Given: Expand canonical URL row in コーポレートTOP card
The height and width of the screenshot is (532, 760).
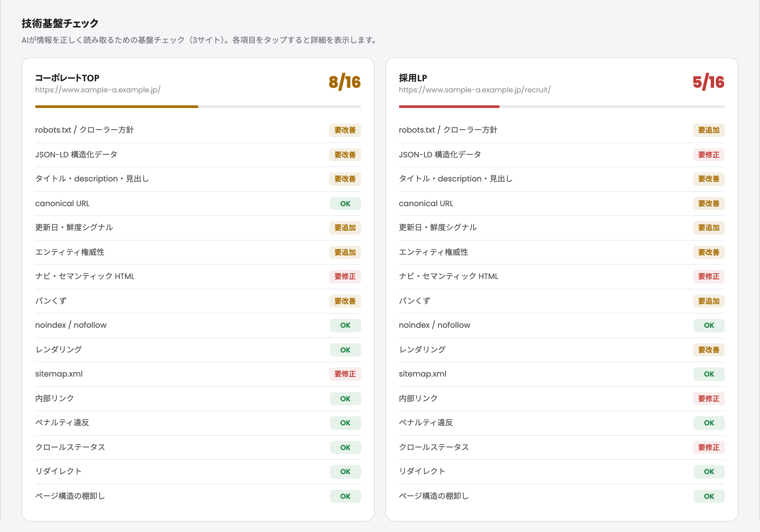Looking at the screenshot, I should click(198, 204).
